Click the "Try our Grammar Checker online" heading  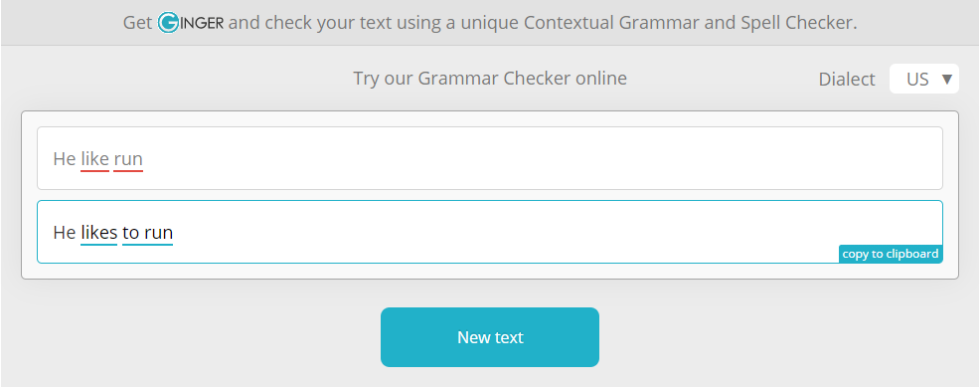(x=490, y=79)
